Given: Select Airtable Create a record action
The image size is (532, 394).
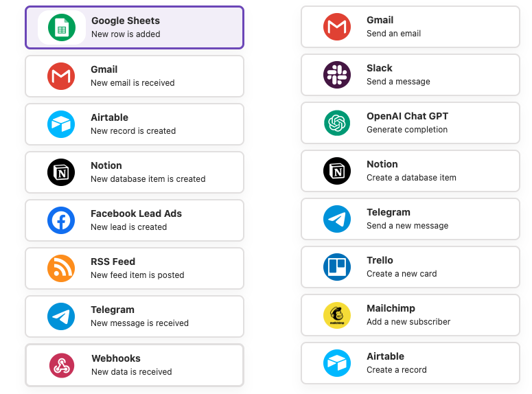Looking at the screenshot, I should (410, 363).
